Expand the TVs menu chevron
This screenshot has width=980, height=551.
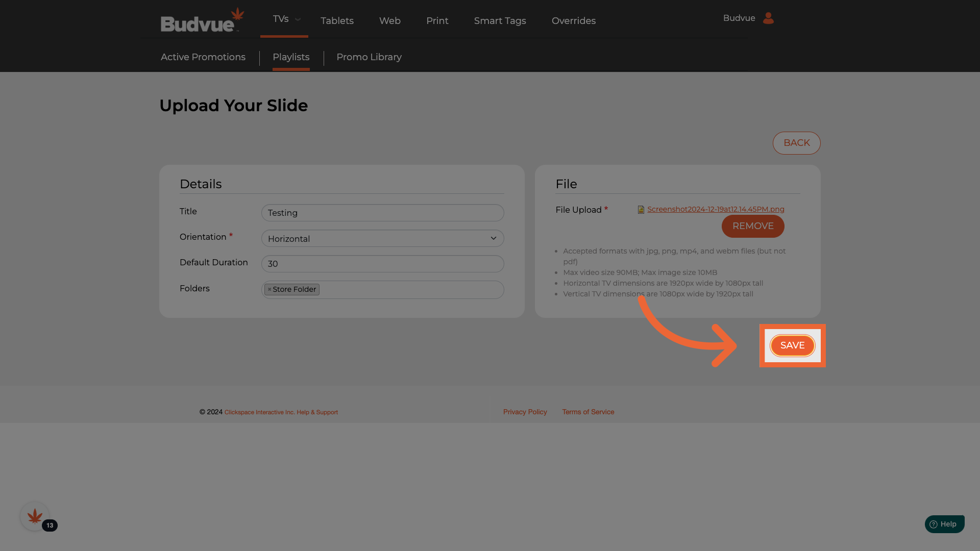click(x=298, y=19)
